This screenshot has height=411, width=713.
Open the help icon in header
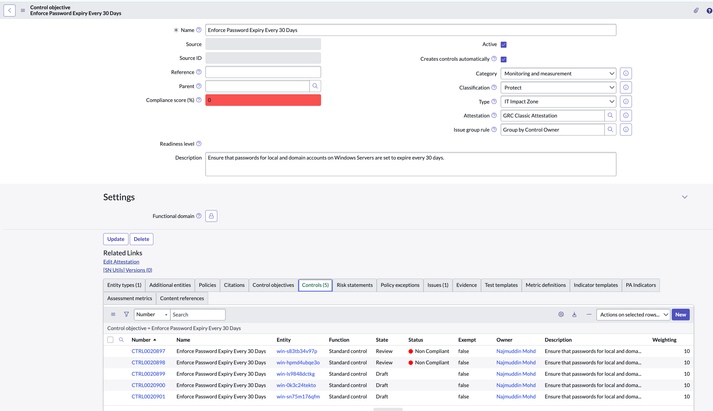click(x=709, y=10)
